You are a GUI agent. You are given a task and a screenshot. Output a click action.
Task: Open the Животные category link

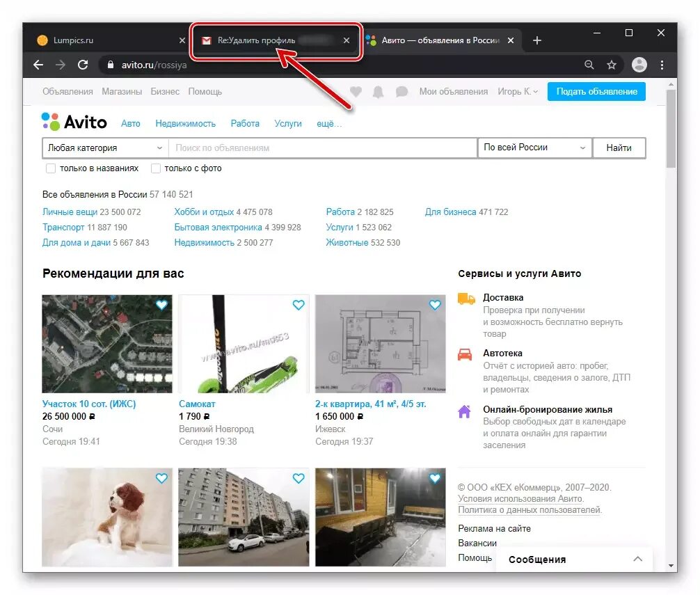pyautogui.click(x=347, y=243)
